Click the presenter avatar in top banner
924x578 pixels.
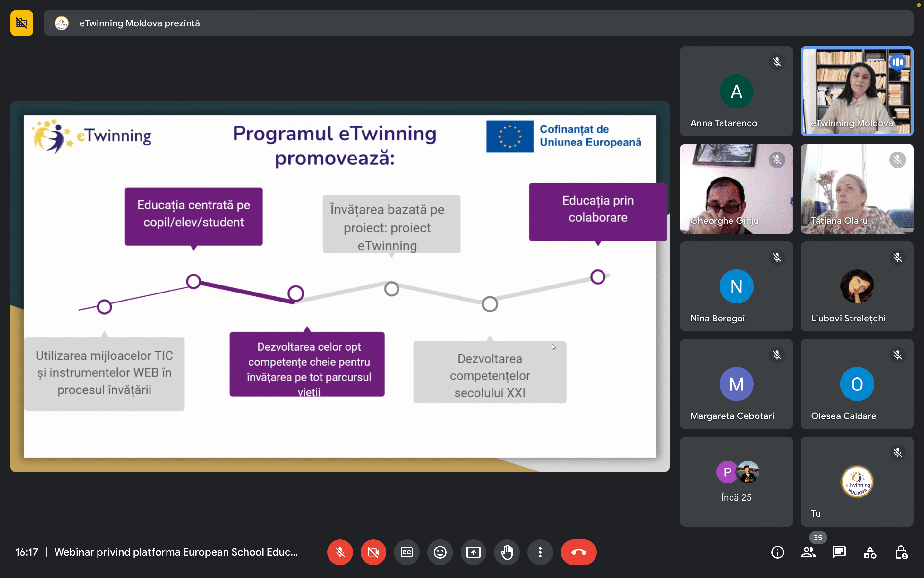62,23
